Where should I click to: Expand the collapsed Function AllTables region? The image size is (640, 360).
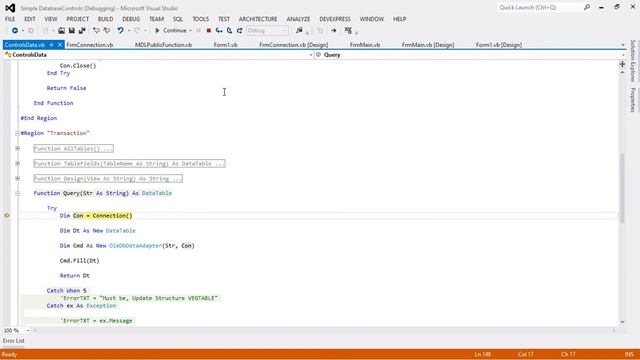[x=18, y=149]
